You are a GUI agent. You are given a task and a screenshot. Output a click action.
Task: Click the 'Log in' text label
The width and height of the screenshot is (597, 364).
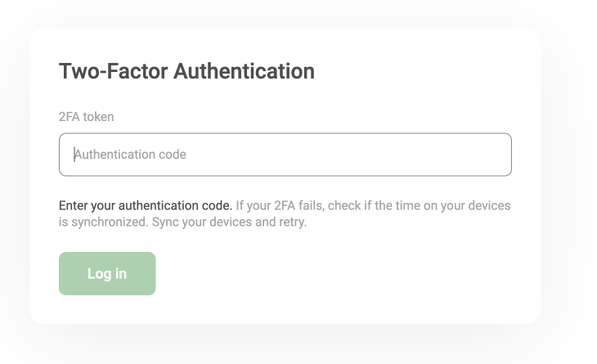tap(107, 274)
